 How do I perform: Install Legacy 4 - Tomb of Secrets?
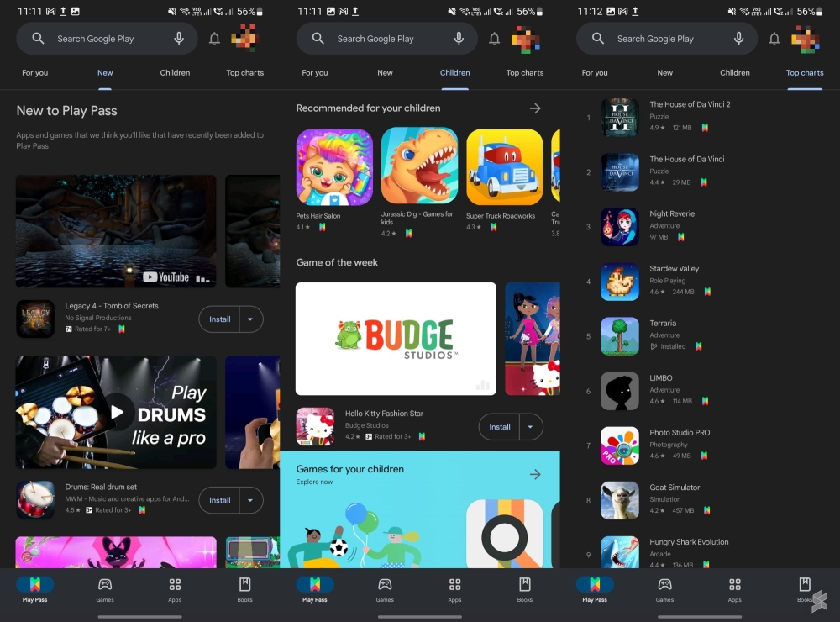219,319
